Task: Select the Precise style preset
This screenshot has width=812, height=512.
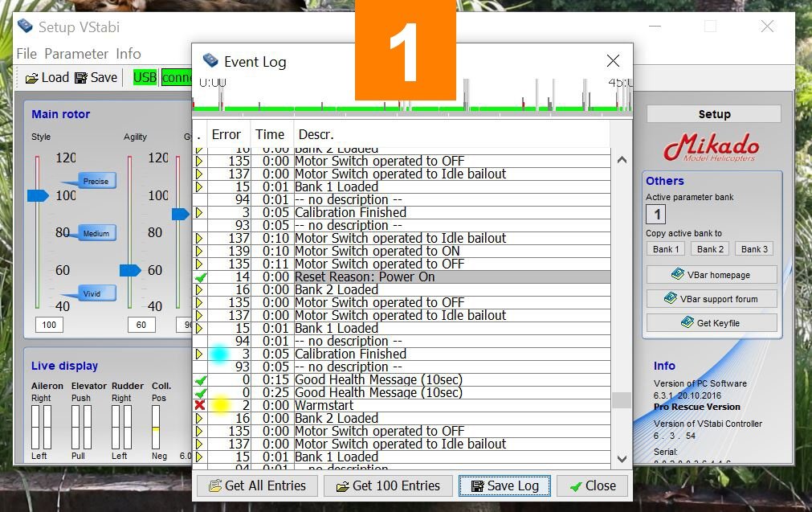Action: [96, 181]
